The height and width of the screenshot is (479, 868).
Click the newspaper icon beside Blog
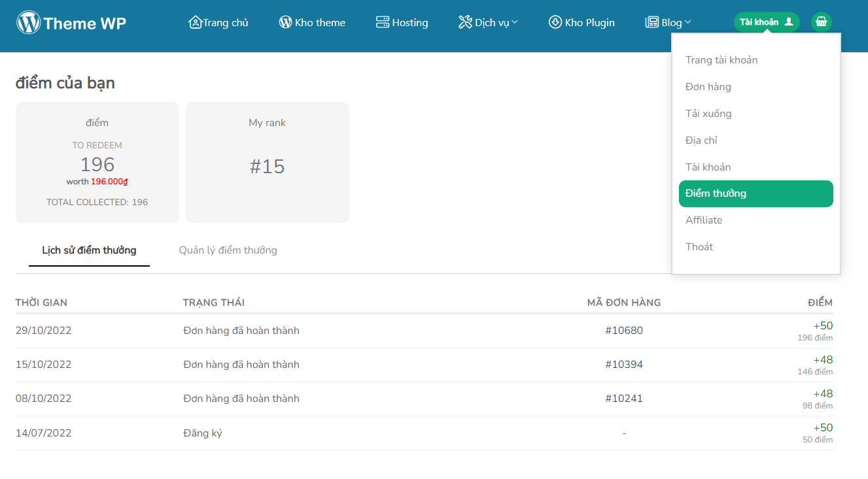coord(651,22)
